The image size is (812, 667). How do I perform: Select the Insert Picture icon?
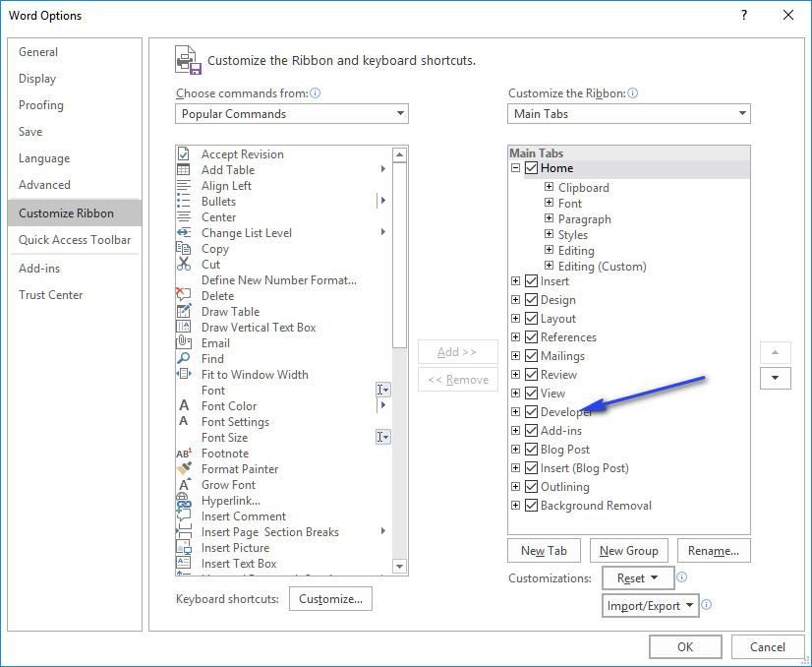tap(183, 547)
